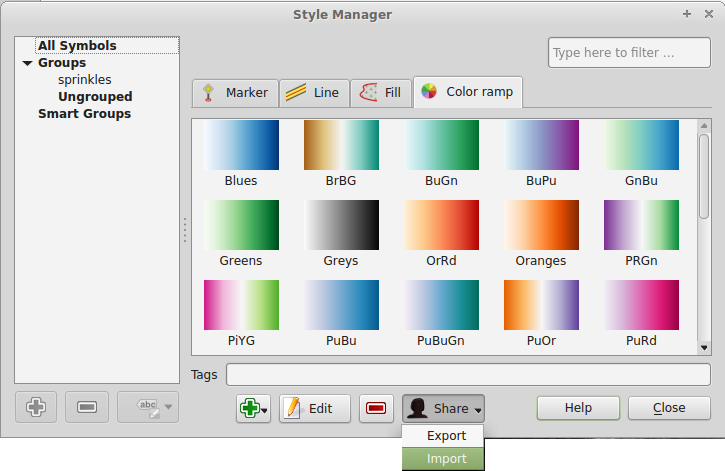Click the PiYG color ramp
Image resolution: width=725 pixels, height=471 pixels.
click(x=241, y=305)
